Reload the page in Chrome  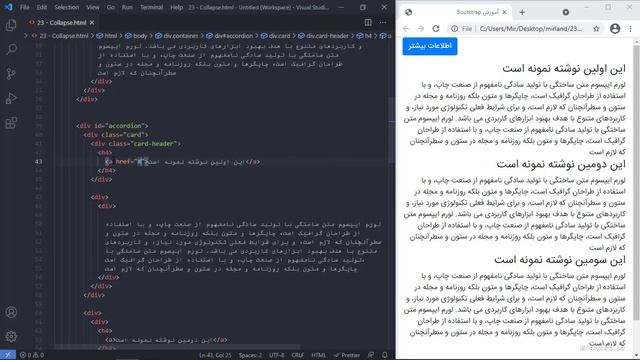point(436,29)
